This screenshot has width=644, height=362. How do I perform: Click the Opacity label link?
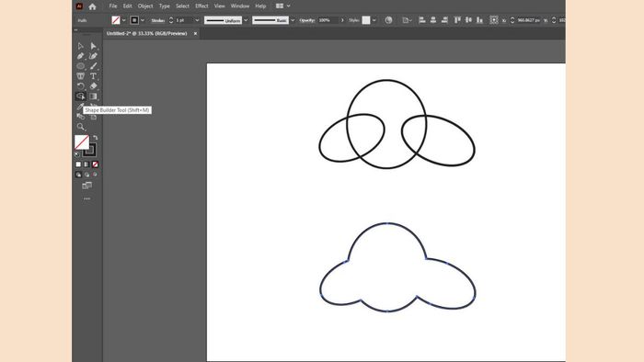[x=306, y=20]
